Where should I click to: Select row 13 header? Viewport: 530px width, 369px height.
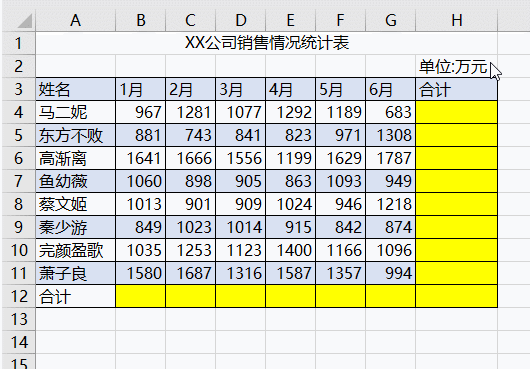pyautogui.click(x=19, y=319)
